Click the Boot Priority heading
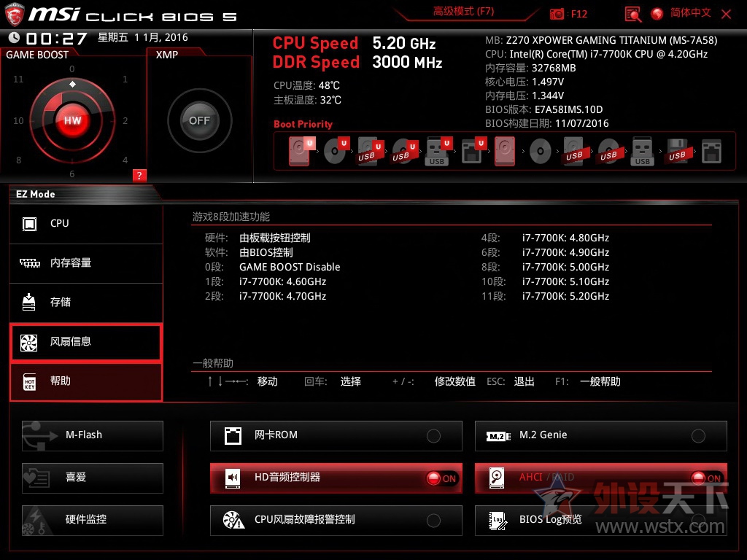 click(303, 124)
